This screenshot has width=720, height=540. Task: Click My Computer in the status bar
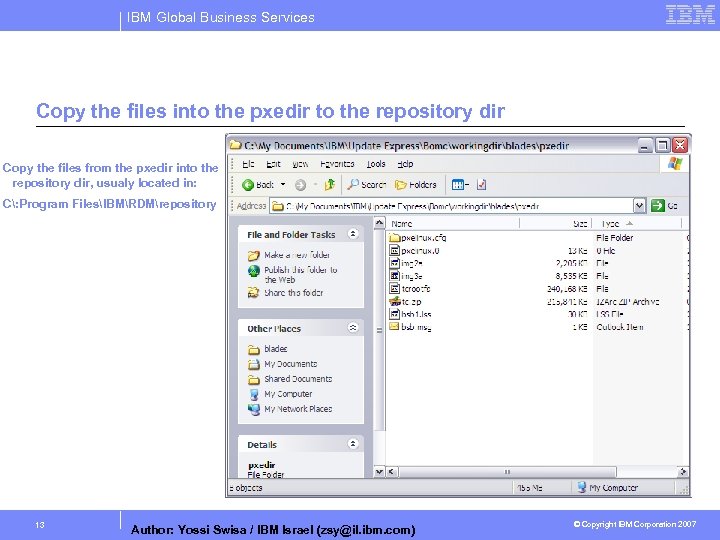(x=608, y=488)
